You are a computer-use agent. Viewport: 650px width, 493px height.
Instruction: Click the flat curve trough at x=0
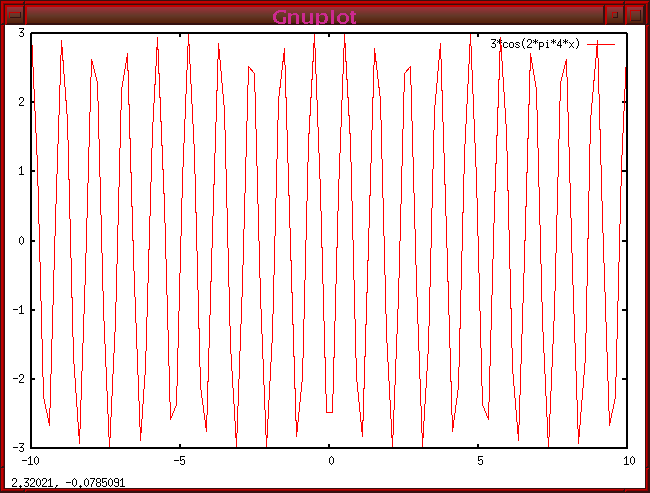330,411
